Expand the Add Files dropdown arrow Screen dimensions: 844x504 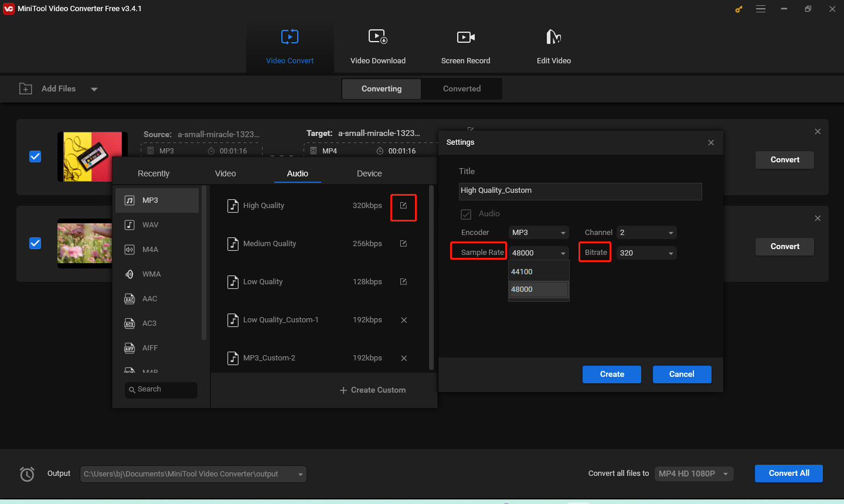[94, 89]
